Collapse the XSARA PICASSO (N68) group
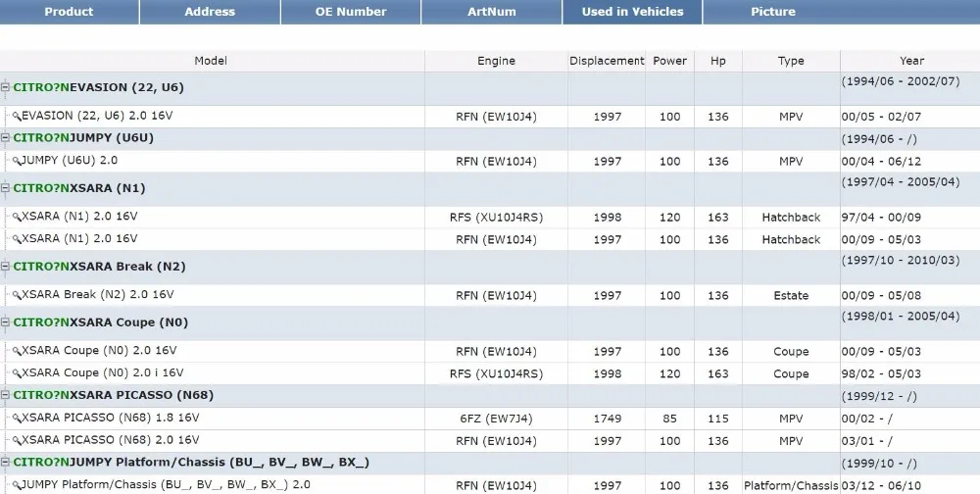 6,395
